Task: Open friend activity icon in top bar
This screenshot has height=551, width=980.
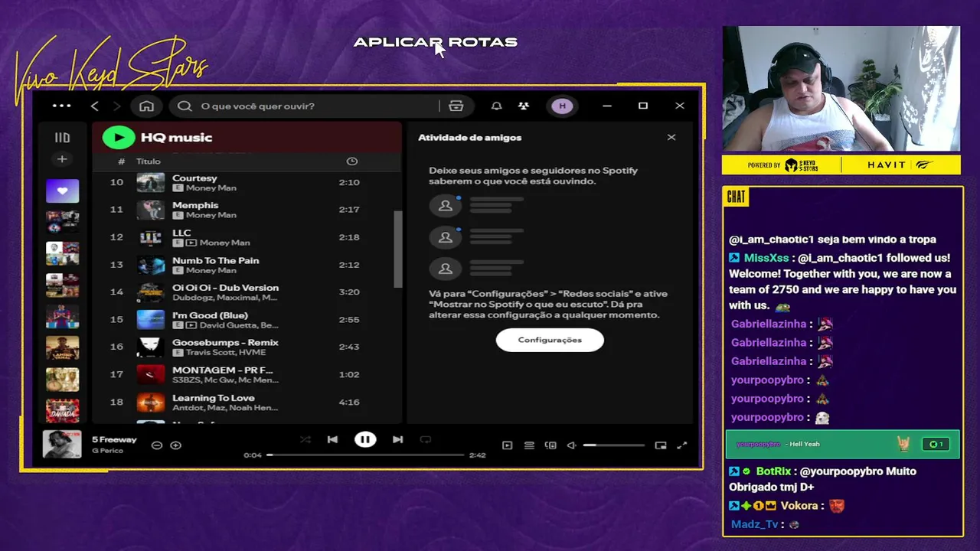Action: click(x=524, y=106)
